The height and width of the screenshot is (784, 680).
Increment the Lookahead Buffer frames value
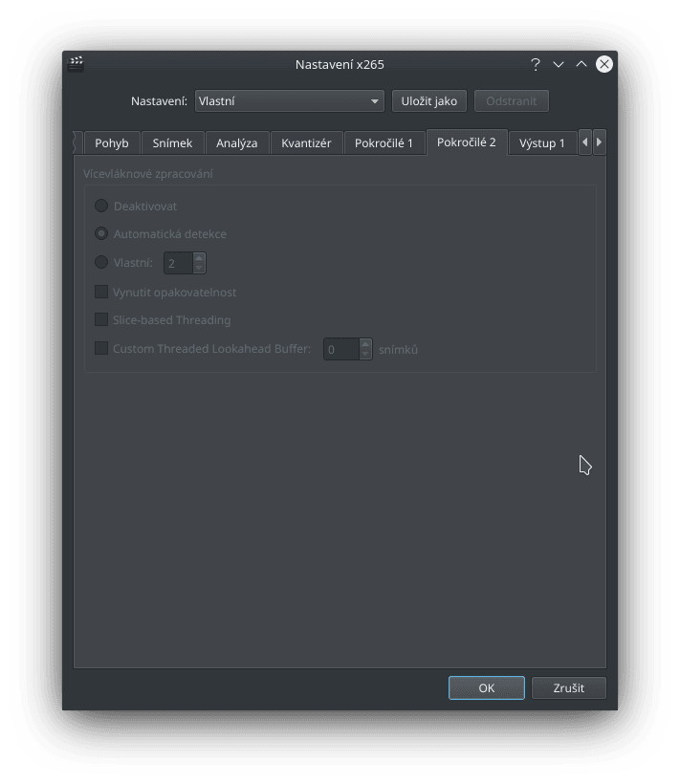(x=365, y=344)
